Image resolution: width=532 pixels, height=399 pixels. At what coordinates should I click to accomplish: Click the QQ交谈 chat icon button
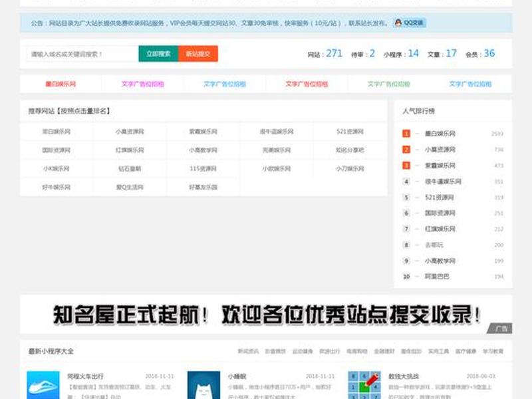click(410, 23)
